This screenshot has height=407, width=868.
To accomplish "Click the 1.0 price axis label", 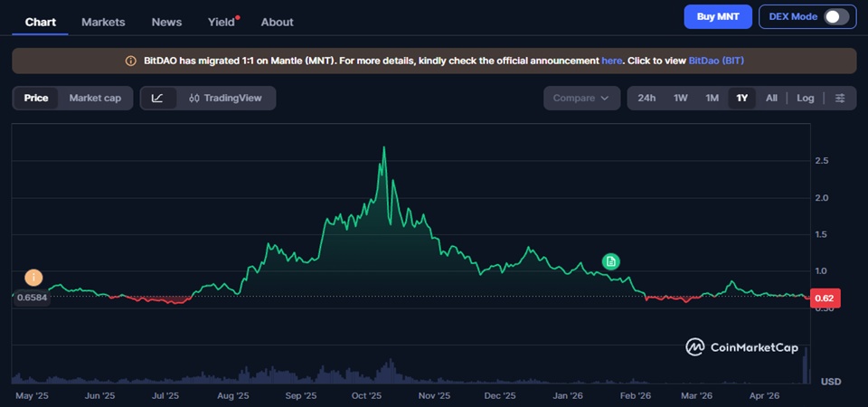I will 822,270.
